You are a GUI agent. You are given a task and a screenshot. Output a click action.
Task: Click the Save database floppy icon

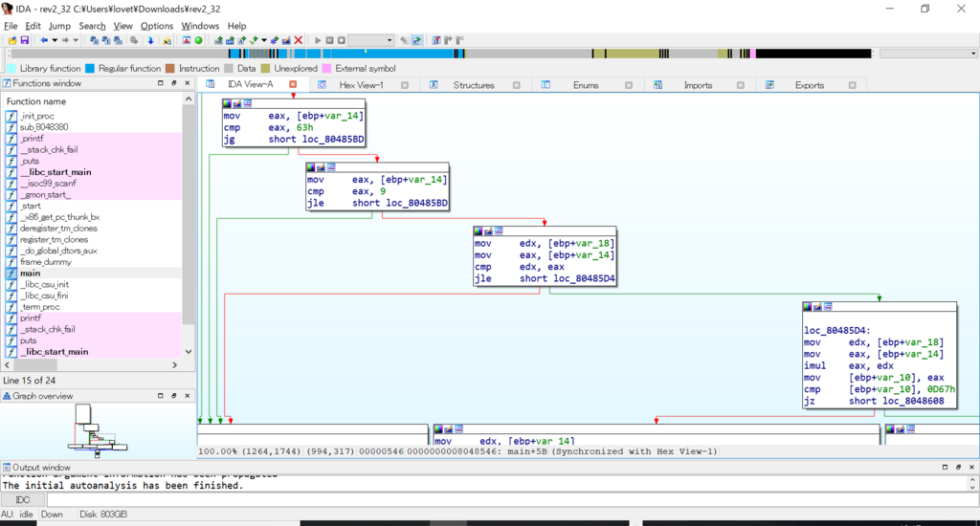[x=24, y=40]
